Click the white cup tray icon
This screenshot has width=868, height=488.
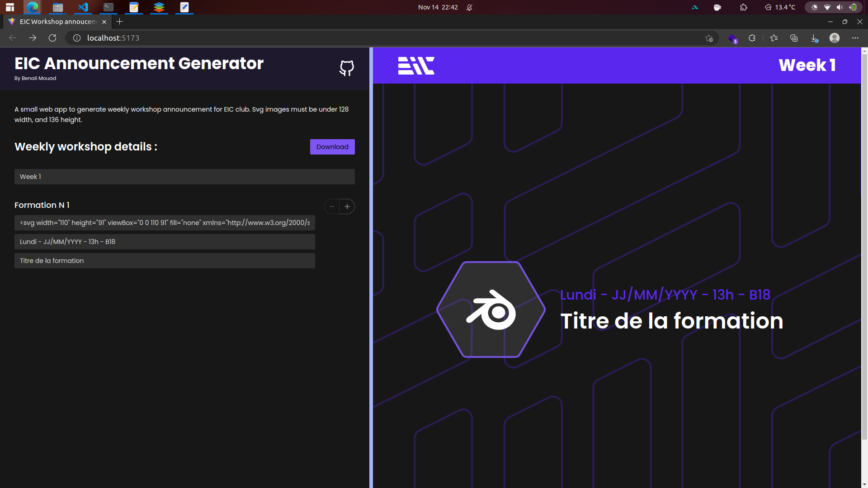(717, 7)
